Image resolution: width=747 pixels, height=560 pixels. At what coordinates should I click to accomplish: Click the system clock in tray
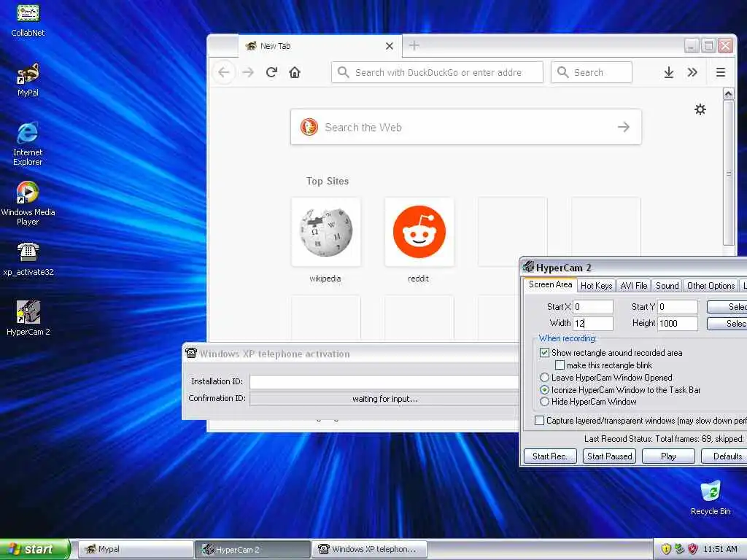[720, 550]
